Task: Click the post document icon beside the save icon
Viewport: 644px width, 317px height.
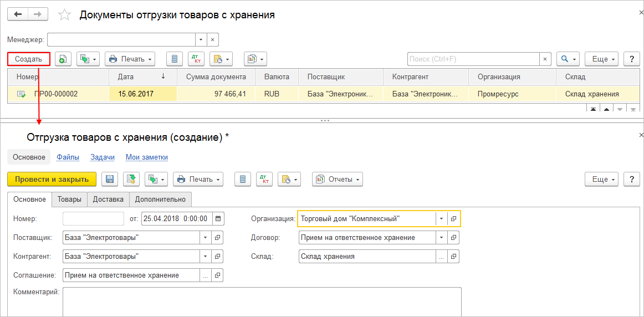Action: pyautogui.click(x=131, y=179)
